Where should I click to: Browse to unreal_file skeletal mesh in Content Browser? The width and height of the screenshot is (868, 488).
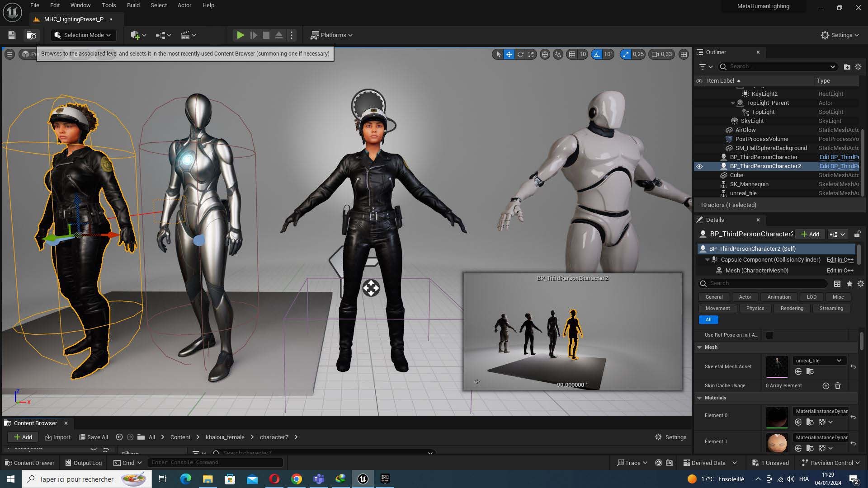[810, 372]
